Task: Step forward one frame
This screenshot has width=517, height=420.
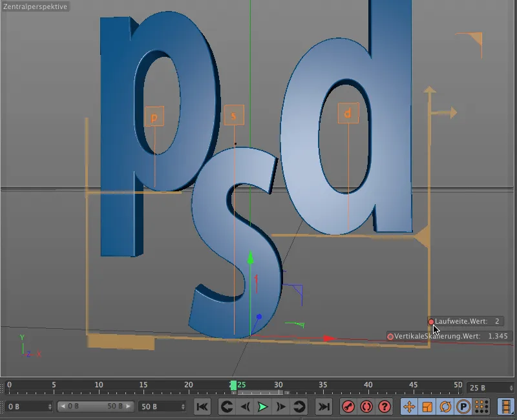Action: pos(280,406)
